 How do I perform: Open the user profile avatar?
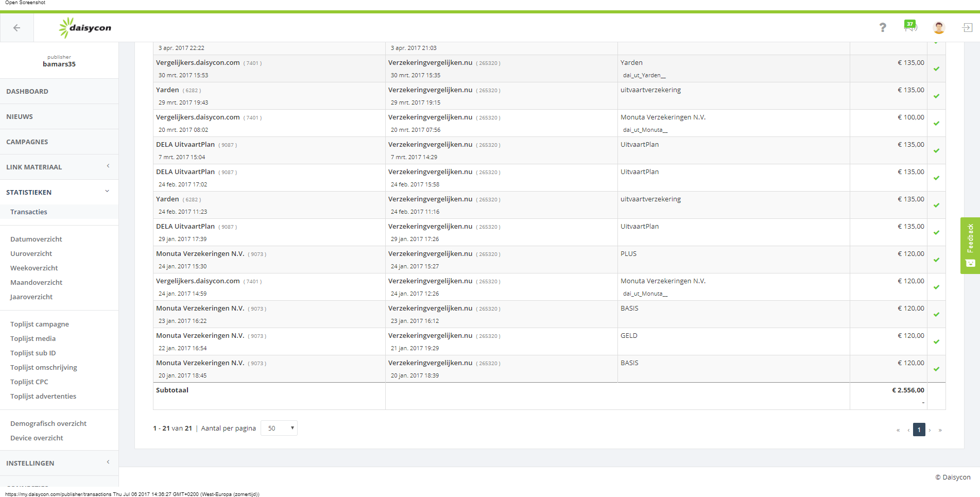939,27
